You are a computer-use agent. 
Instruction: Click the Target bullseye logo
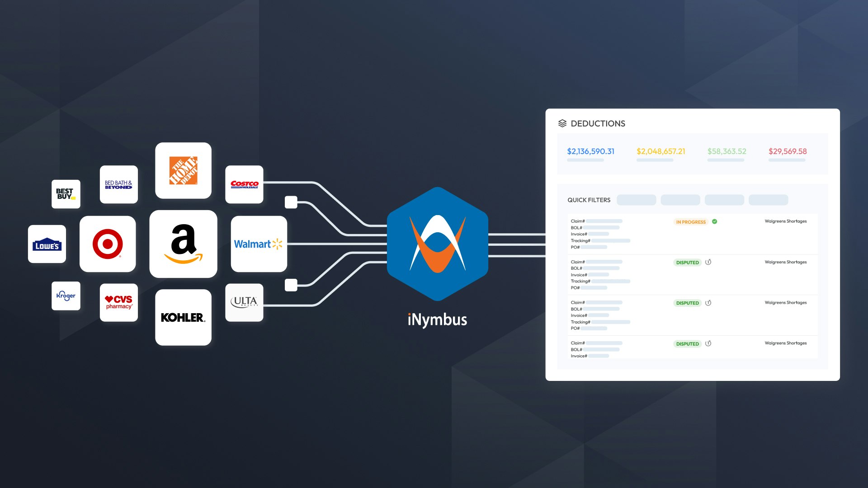[x=108, y=244]
